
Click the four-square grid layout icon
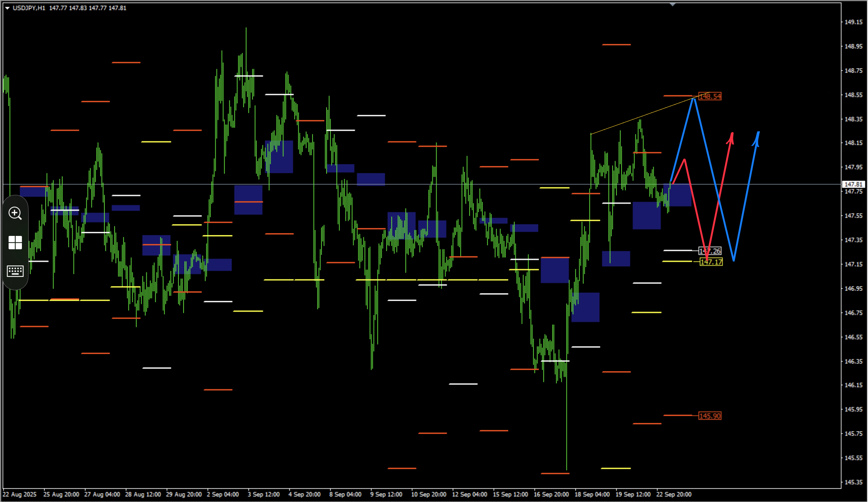point(15,243)
